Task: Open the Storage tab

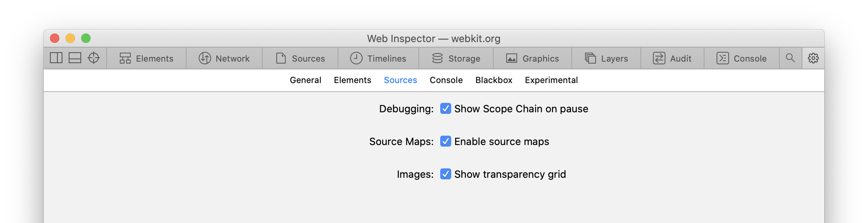Action: [x=456, y=58]
